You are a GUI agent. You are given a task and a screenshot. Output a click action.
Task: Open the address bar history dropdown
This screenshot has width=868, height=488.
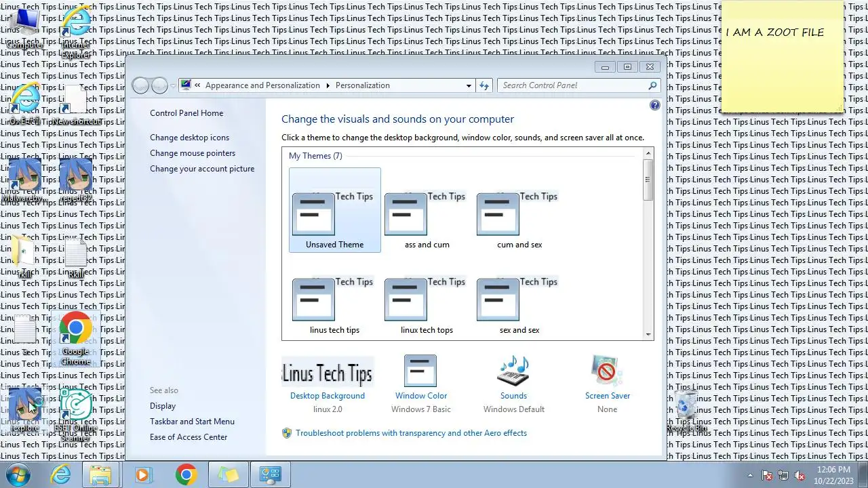(469, 85)
